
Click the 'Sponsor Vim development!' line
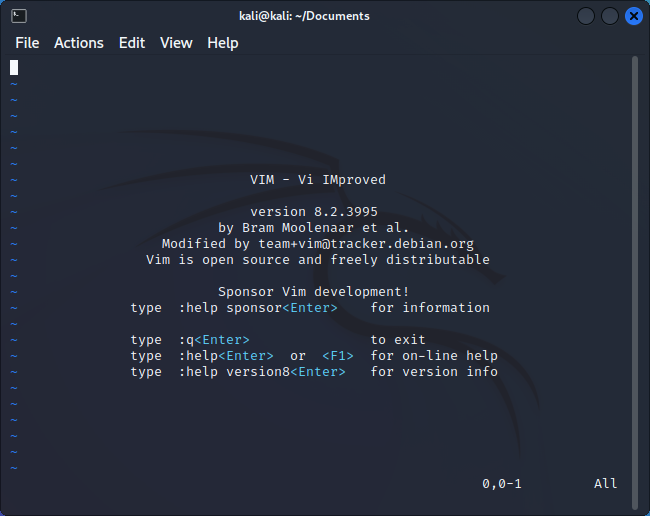pyautogui.click(x=314, y=292)
